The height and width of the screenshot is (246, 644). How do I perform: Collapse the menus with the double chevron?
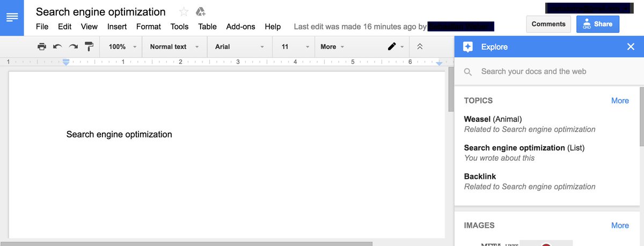pyautogui.click(x=420, y=47)
